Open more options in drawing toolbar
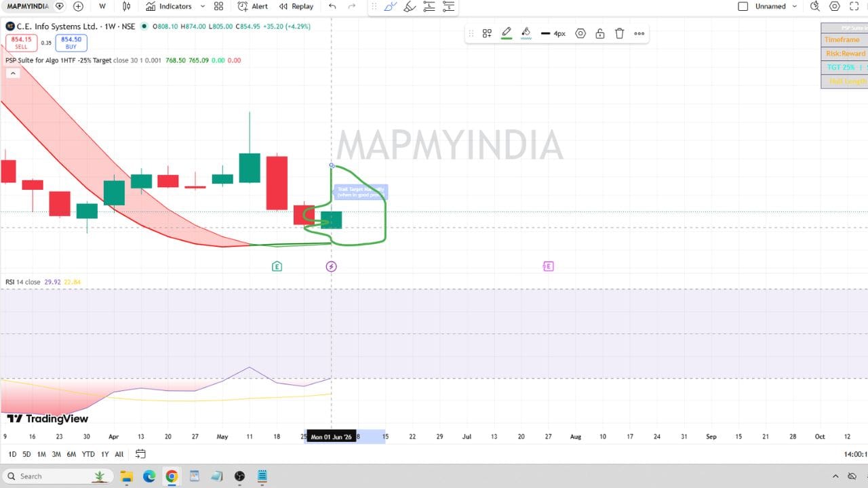868x488 pixels. (639, 33)
